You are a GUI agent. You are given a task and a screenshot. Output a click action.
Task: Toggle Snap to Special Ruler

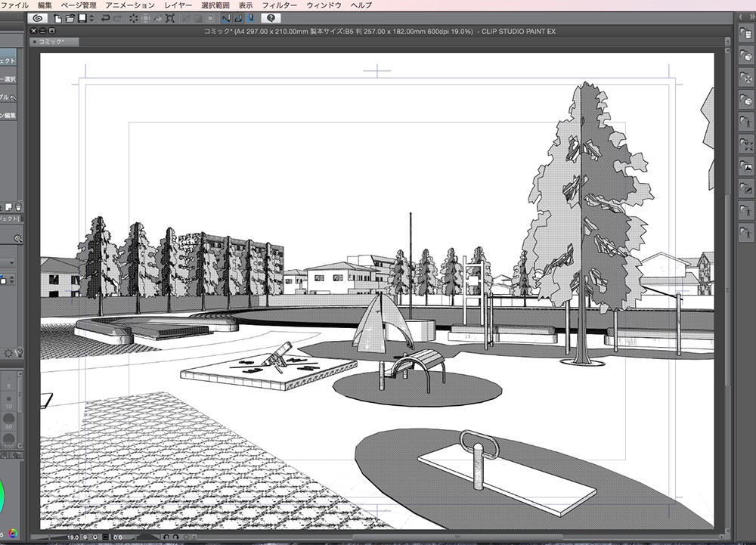click(x=237, y=17)
